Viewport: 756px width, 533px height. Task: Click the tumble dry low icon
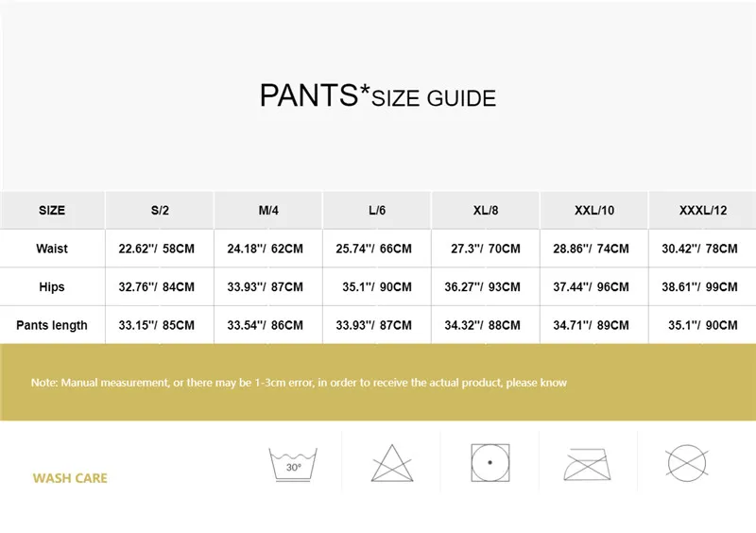pyautogui.click(x=490, y=463)
